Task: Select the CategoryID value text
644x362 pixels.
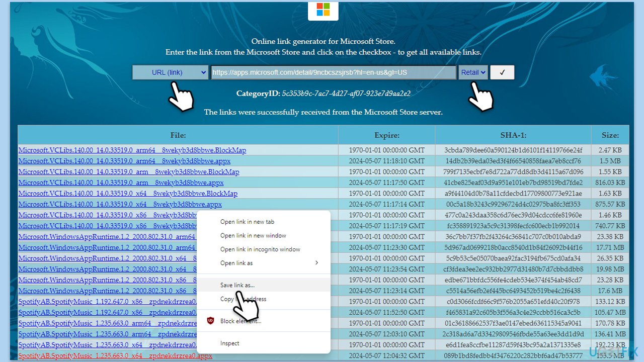Action: pos(346,94)
